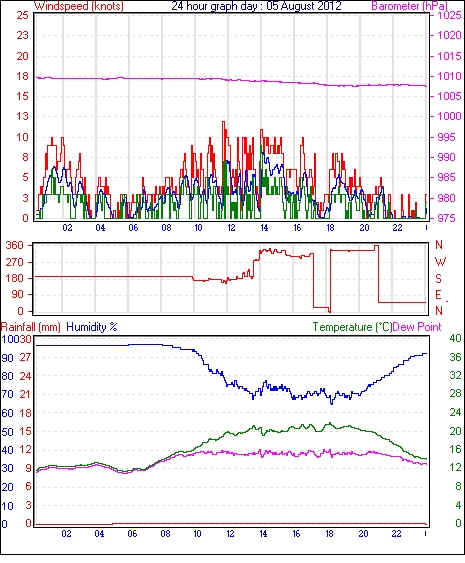Click the 360 degree wind direction label
Viewport: 465px width, 563px height.
[x=14, y=246]
